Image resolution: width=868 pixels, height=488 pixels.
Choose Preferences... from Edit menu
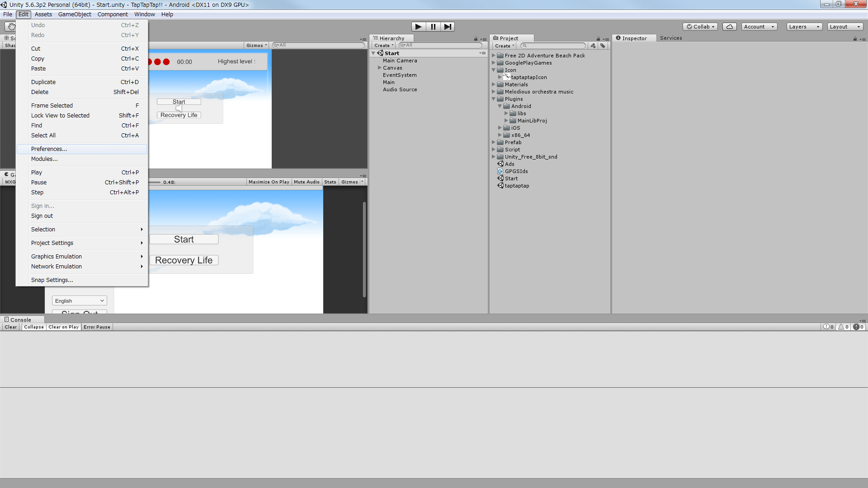pos(49,149)
